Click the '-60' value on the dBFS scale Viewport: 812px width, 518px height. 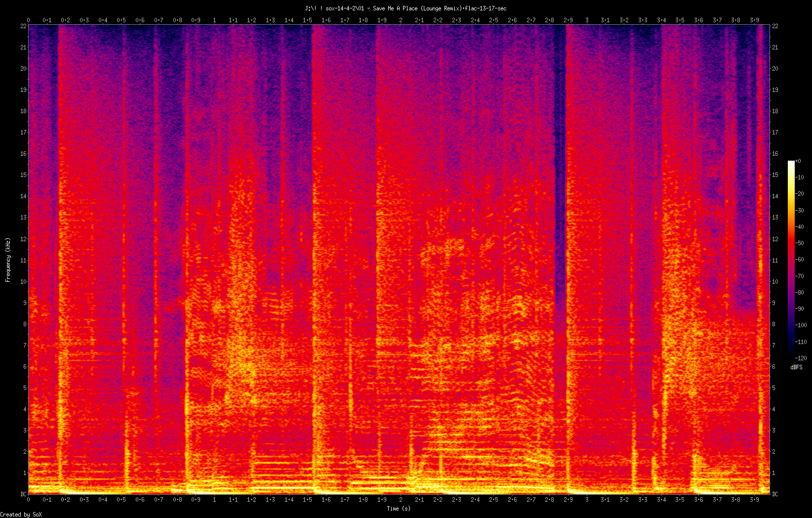tap(800, 259)
